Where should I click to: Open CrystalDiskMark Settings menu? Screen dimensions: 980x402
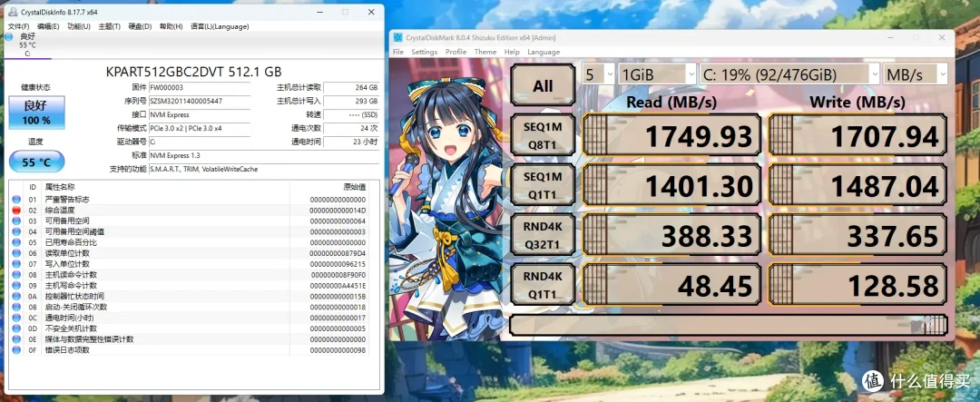(425, 52)
